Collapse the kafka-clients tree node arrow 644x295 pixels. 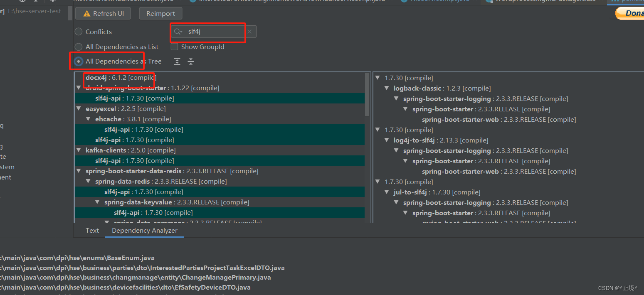coord(79,150)
